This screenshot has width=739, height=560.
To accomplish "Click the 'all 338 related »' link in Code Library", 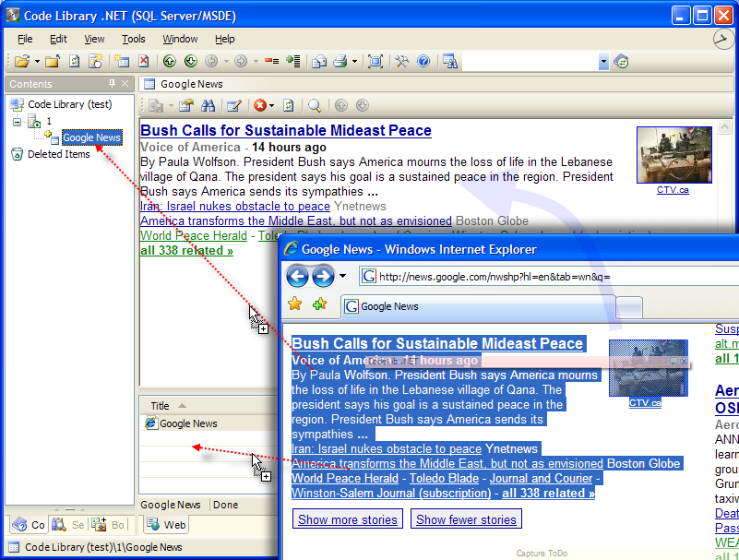I will [x=186, y=250].
